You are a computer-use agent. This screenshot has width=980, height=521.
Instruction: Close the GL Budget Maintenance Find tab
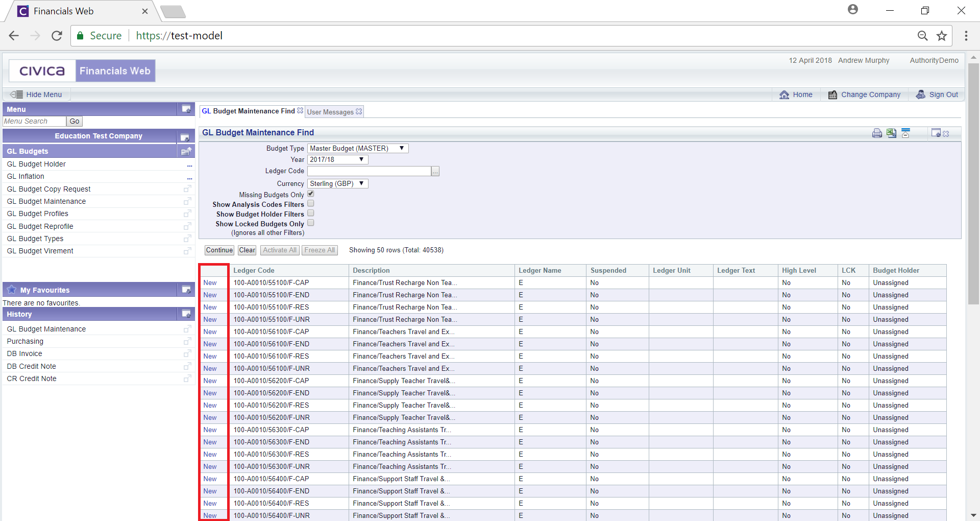pos(300,110)
